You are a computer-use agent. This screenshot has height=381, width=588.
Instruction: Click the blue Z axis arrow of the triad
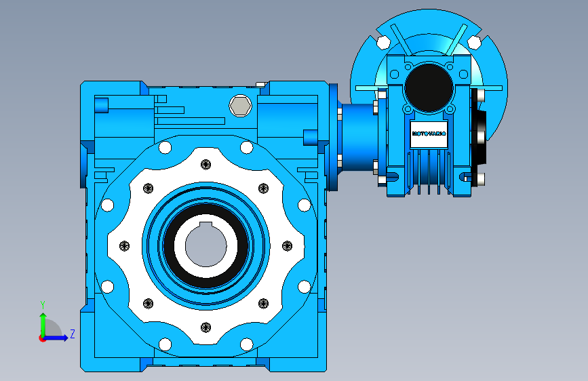pos(56,338)
